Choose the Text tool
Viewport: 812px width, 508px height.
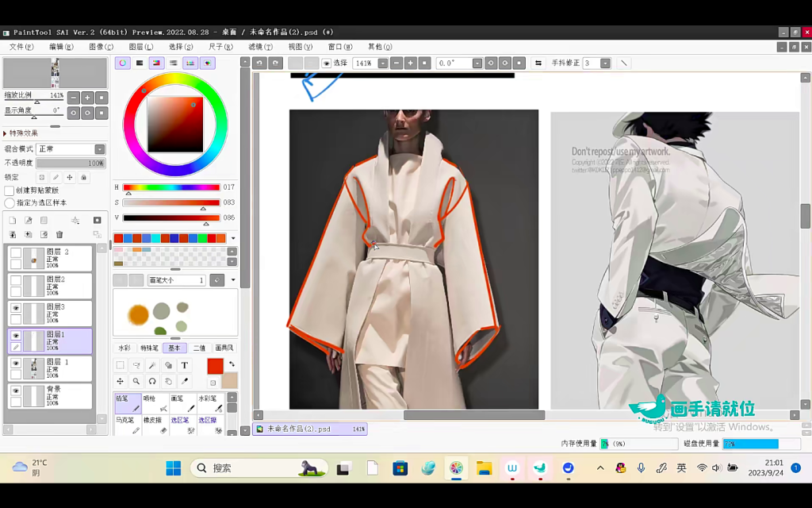click(185, 366)
